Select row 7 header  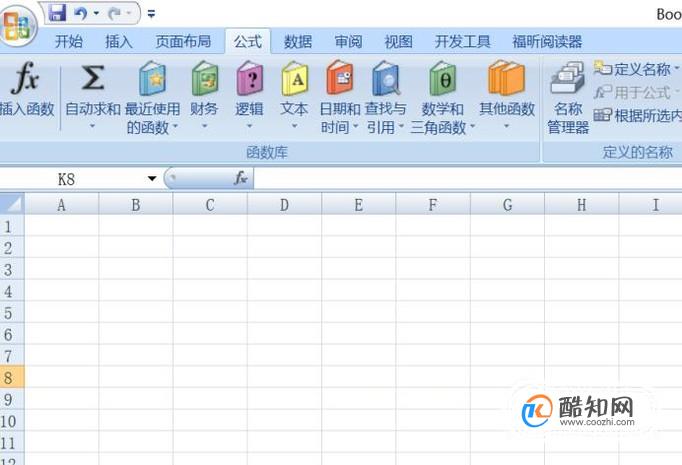pos(12,356)
